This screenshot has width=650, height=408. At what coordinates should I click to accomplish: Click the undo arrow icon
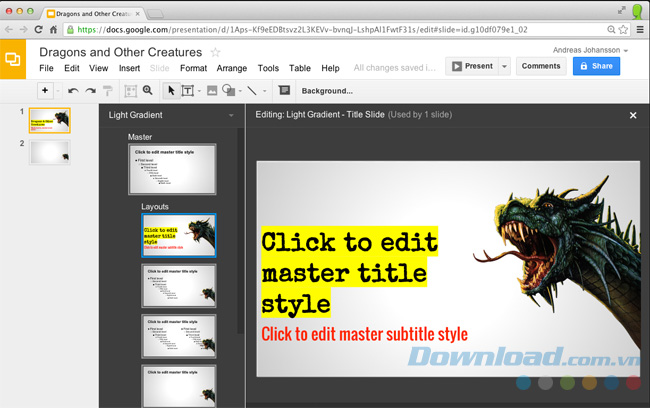pyautogui.click(x=73, y=91)
